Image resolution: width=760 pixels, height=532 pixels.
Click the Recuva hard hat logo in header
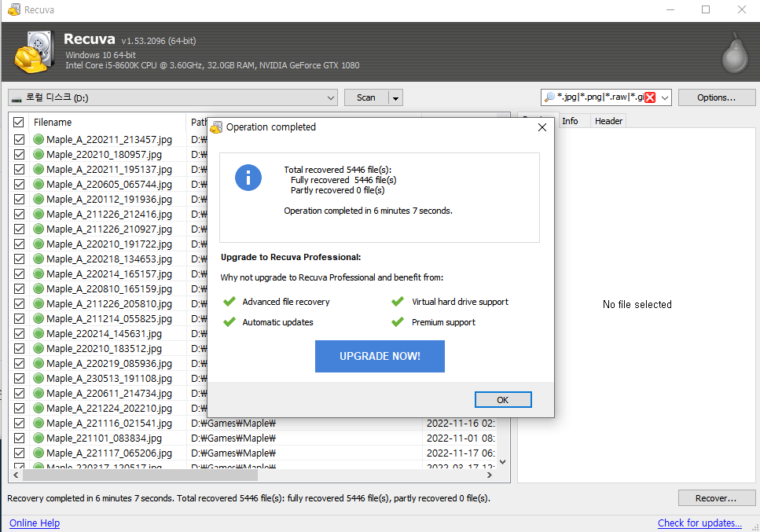coord(34,52)
